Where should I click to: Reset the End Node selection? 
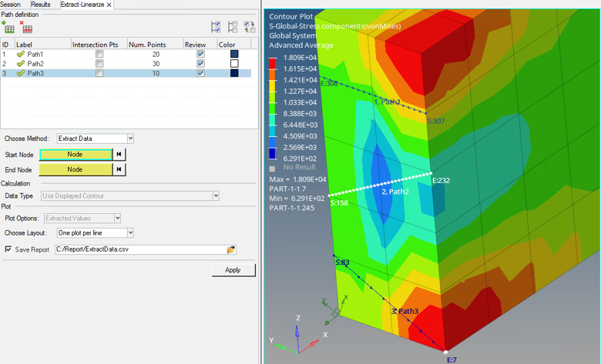click(x=119, y=169)
